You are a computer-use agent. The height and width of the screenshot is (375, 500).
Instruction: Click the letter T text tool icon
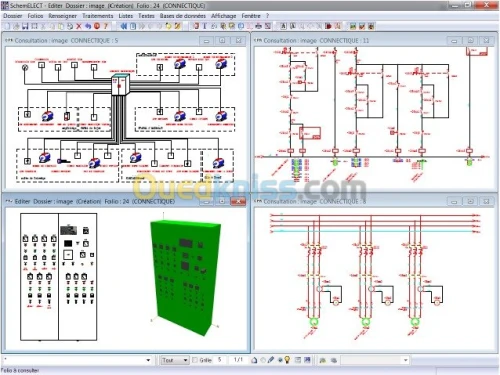pyautogui.click(x=205, y=26)
